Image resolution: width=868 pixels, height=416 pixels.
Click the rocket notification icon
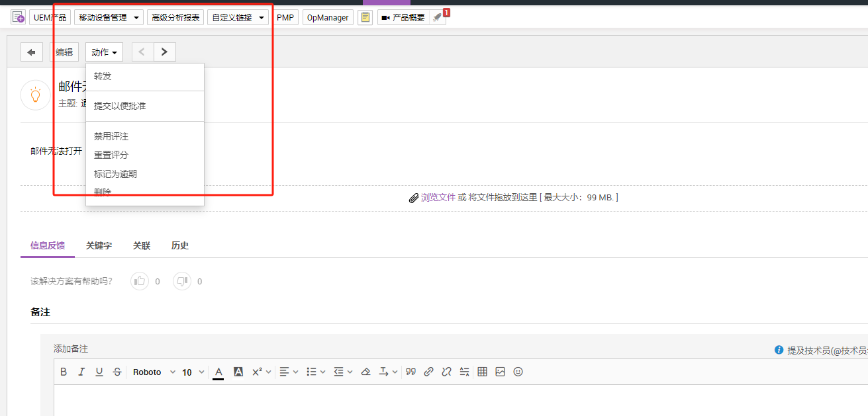tap(437, 18)
